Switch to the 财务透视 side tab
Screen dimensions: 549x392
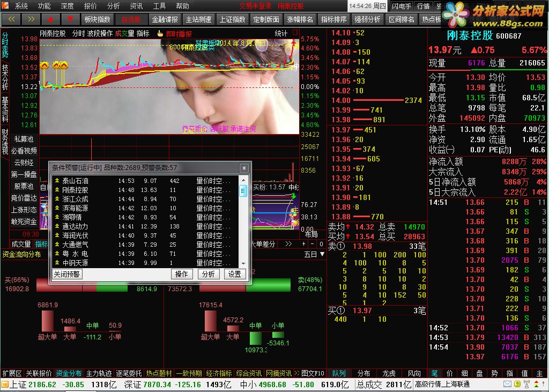5,142
